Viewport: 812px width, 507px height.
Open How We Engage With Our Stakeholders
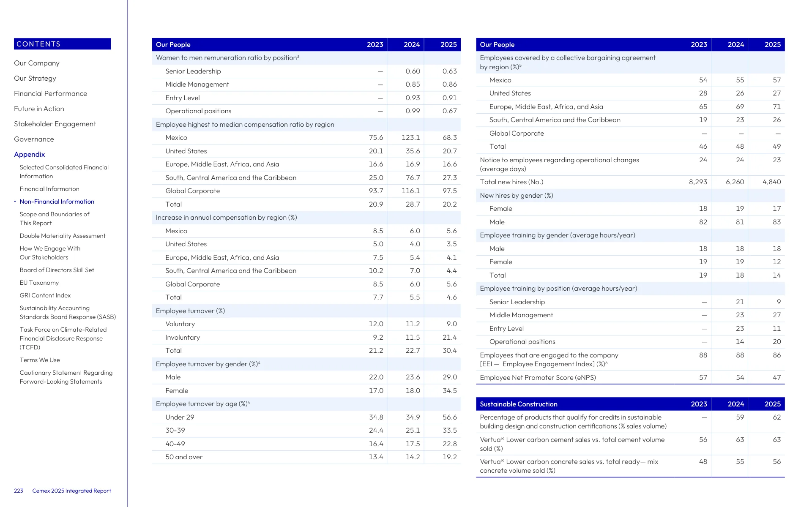(x=50, y=253)
